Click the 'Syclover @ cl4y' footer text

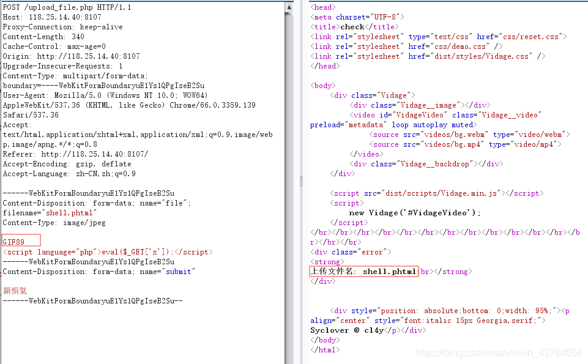click(x=347, y=330)
